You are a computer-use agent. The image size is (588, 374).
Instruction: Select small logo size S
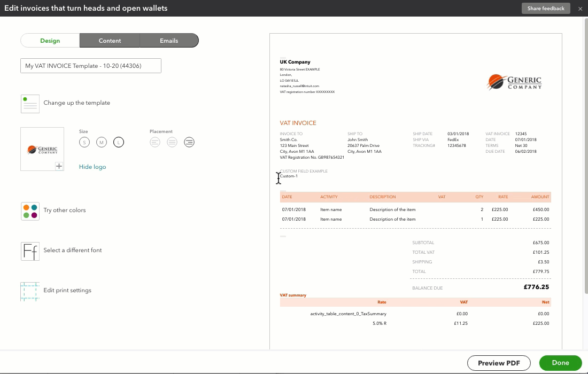(84, 143)
